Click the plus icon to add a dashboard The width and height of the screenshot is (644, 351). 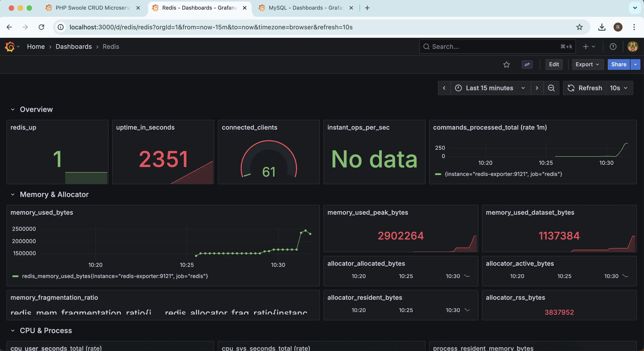(x=586, y=47)
